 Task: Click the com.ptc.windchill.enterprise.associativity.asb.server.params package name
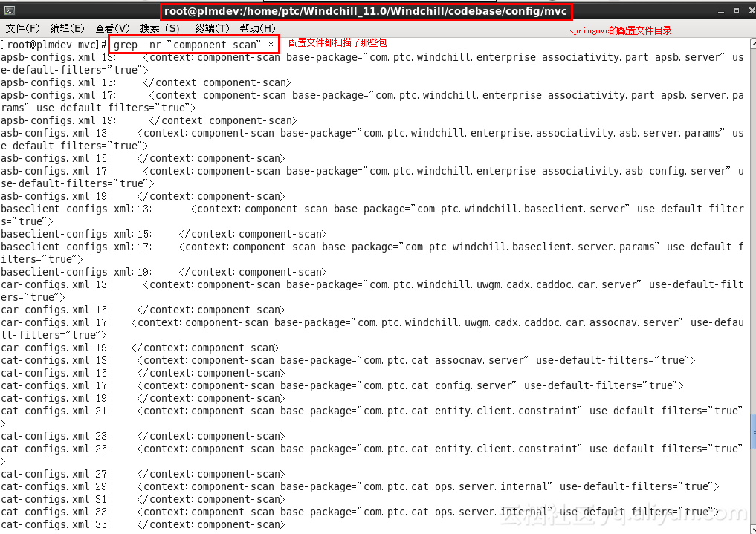pos(540,133)
